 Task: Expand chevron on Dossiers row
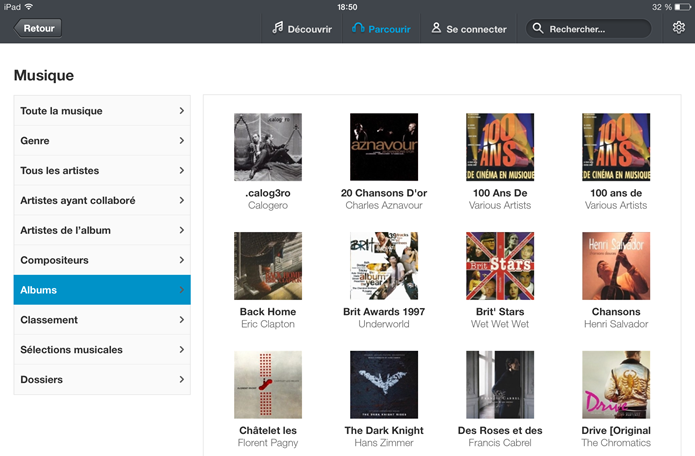(x=182, y=379)
